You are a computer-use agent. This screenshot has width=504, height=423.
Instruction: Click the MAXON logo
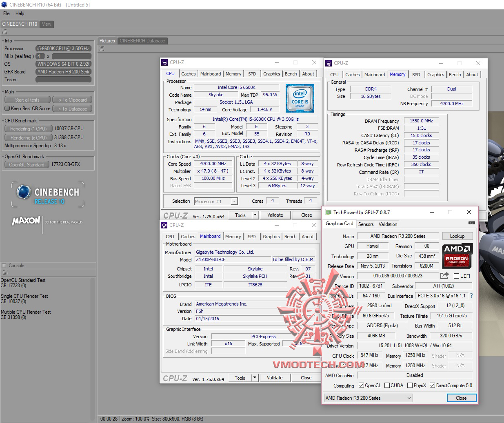tap(26, 221)
